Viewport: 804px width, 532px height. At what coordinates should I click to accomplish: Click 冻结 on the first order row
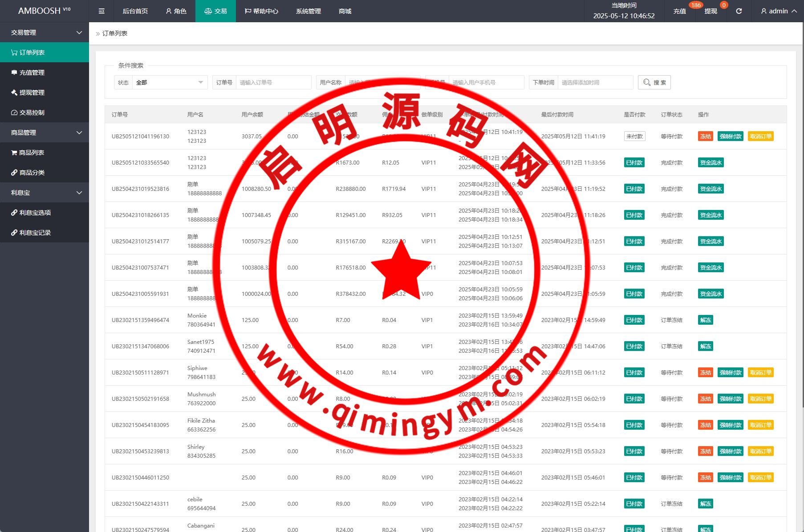click(705, 137)
